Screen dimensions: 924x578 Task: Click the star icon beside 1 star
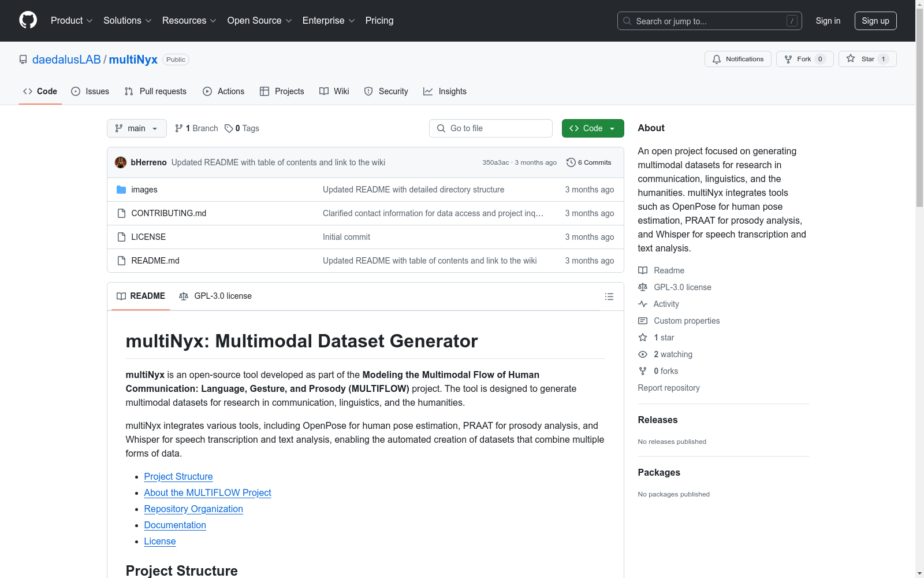tap(643, 338)
